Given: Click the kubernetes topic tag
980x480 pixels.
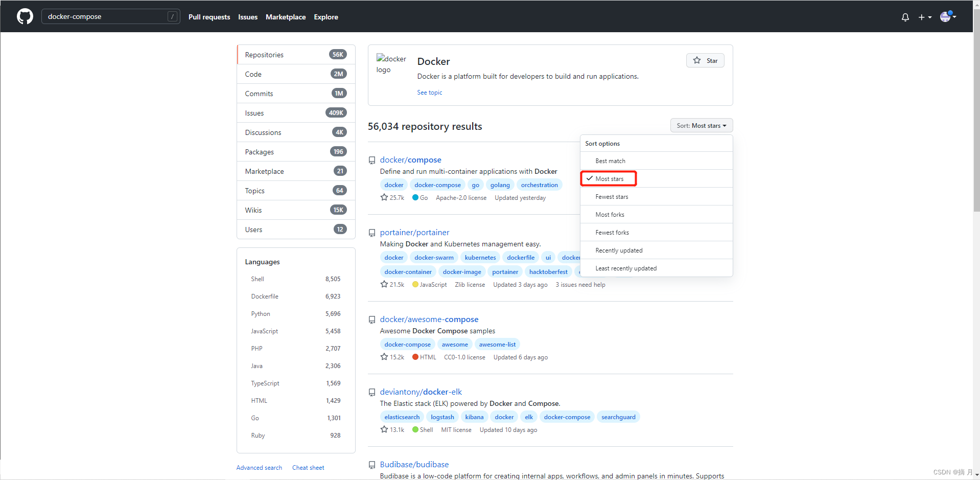Looking at the screenshot, I should point(480,258).
